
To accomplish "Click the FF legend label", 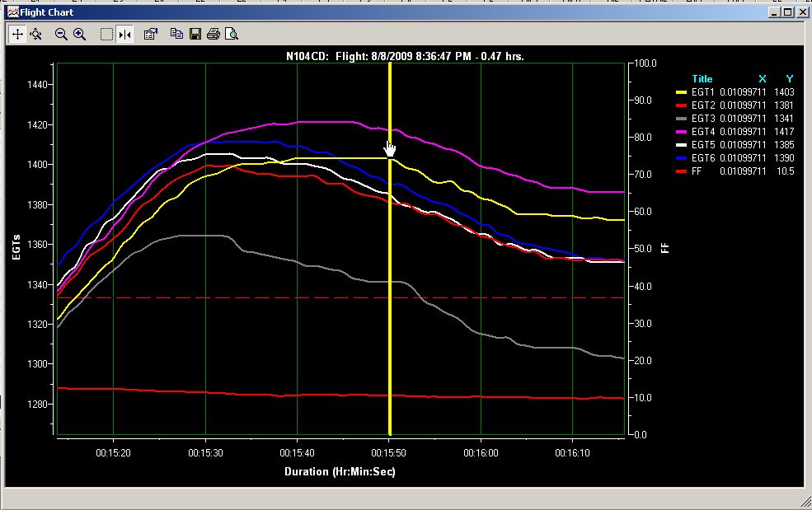I will tap(697, 171).
